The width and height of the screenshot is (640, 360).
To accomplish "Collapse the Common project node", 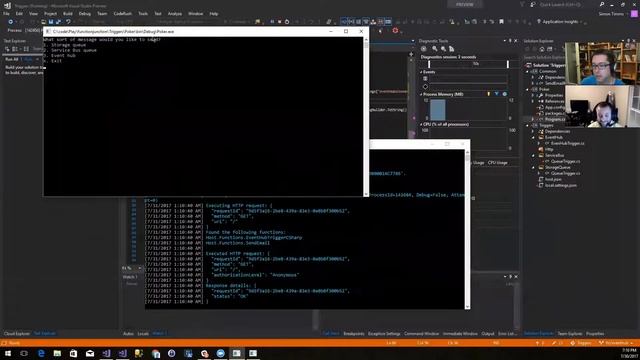I will pyautogui.click(x=527, y=71).
